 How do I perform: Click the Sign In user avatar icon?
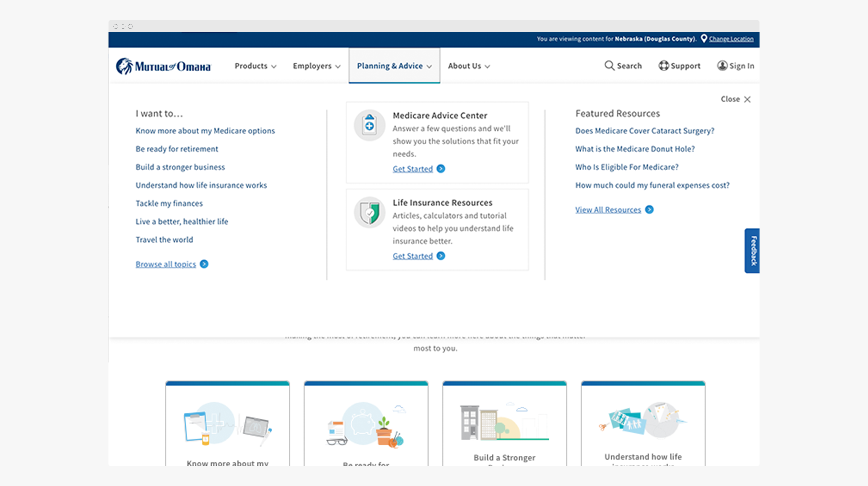pyautogui.click(x=722, y=66)
